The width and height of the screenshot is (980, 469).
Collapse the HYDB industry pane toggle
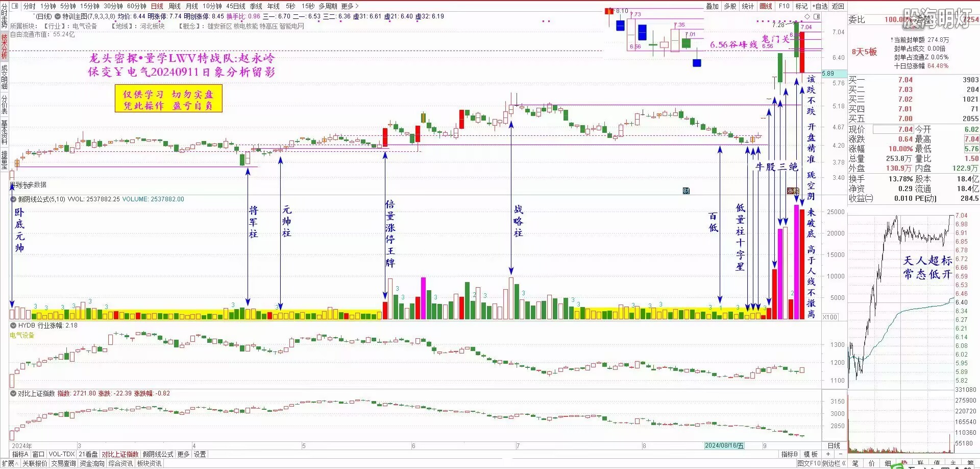pyautogui.click(x=13, y=325)
